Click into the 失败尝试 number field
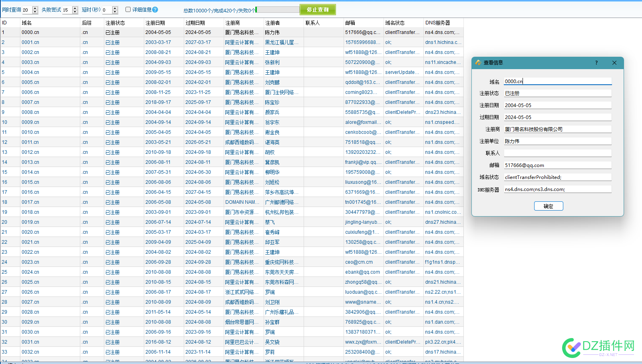 tap(67, 10)
